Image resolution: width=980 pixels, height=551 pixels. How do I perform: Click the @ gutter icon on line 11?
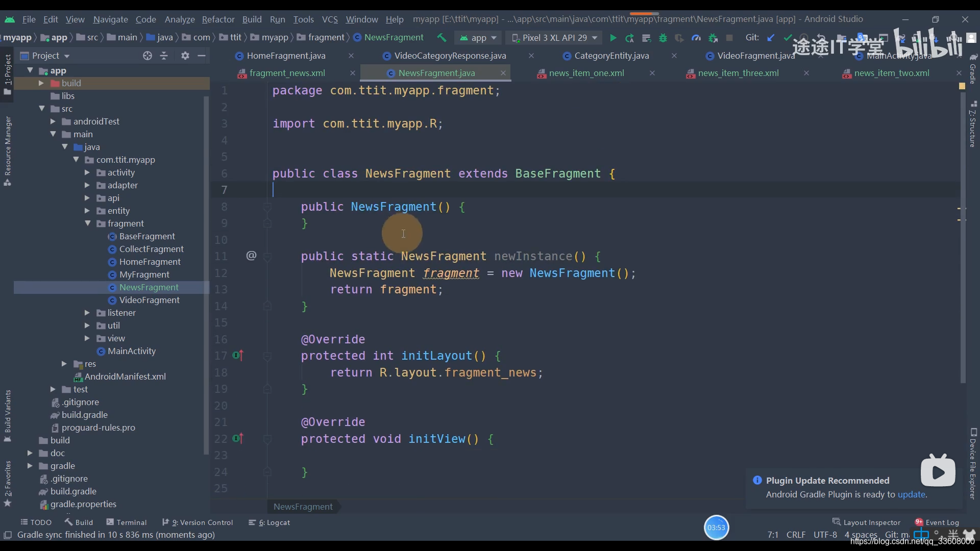251,256
